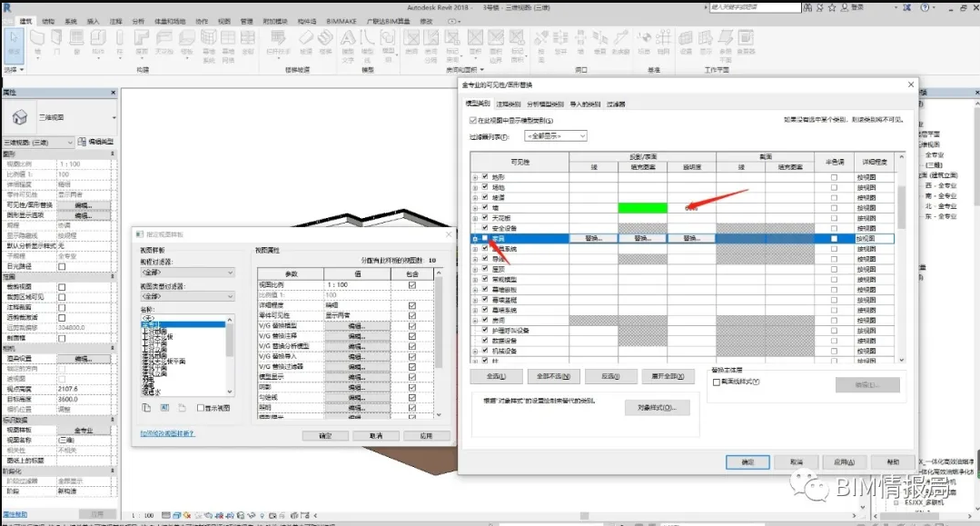The image size is (980, 526).
Task: Select the Railing (栏杆扶手) tool in ribbon
Action: [278, 43]
